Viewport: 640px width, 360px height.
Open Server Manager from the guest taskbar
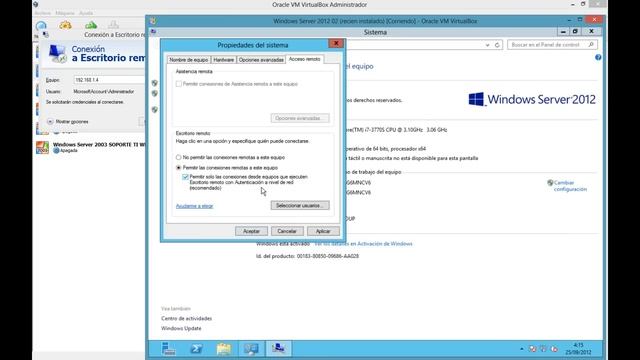[x=169, y=349]
